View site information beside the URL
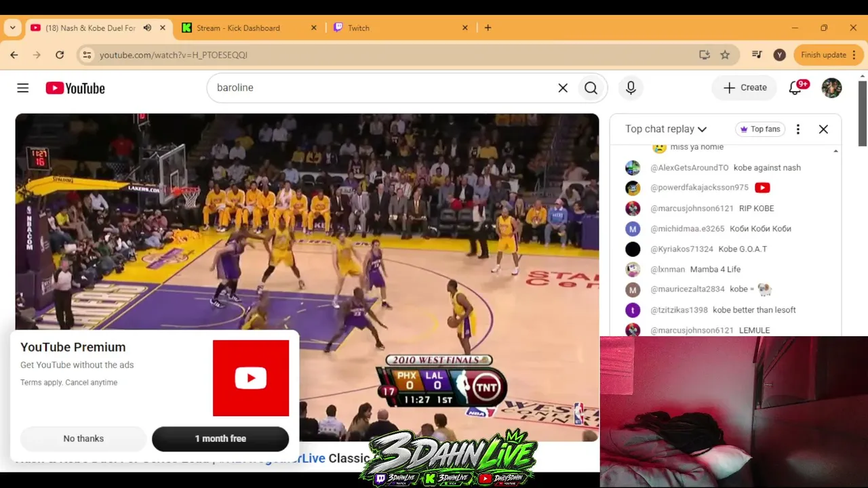Image resolution: width=868 pixels, height=488 pixels. tap(87, 55)
